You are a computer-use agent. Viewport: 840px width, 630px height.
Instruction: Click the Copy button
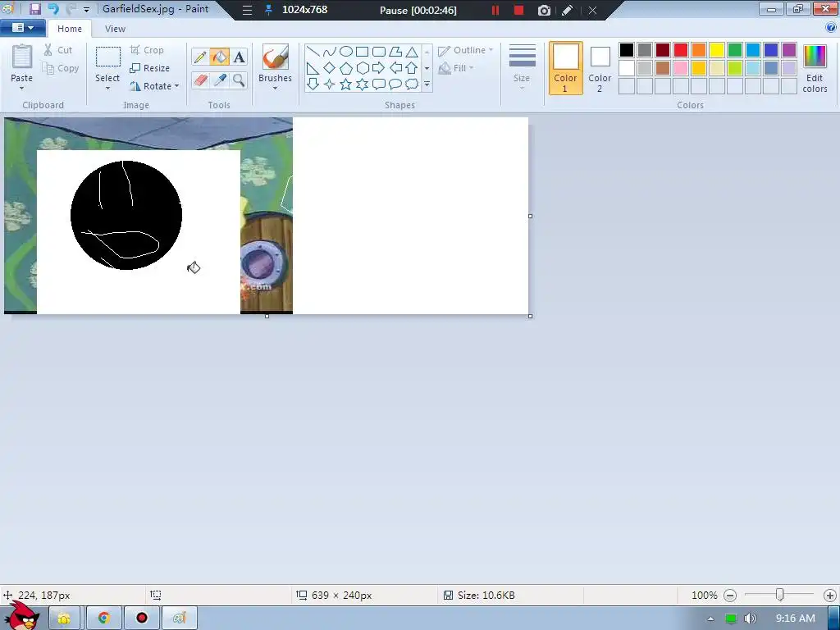[x=61, y=68]
